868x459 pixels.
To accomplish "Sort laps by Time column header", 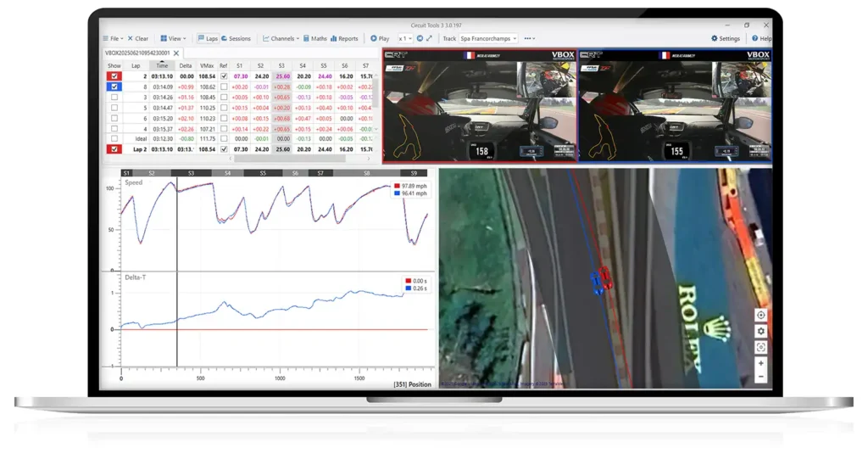I will [x=162, y=65].
